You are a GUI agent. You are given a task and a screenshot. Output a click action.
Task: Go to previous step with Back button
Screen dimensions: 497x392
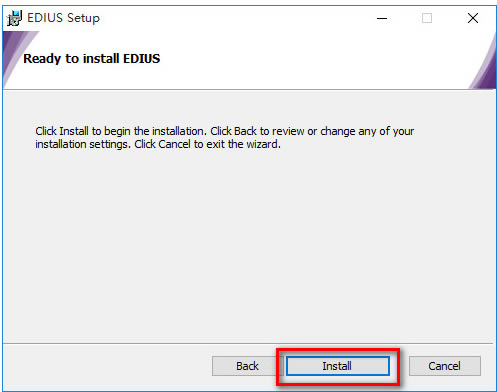tap(247, 366)
